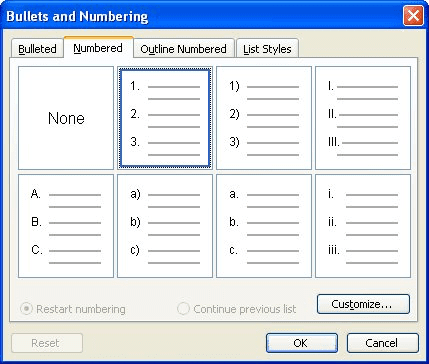Select the lowercase Roman i. ii. iii. format

pos(363,226)
